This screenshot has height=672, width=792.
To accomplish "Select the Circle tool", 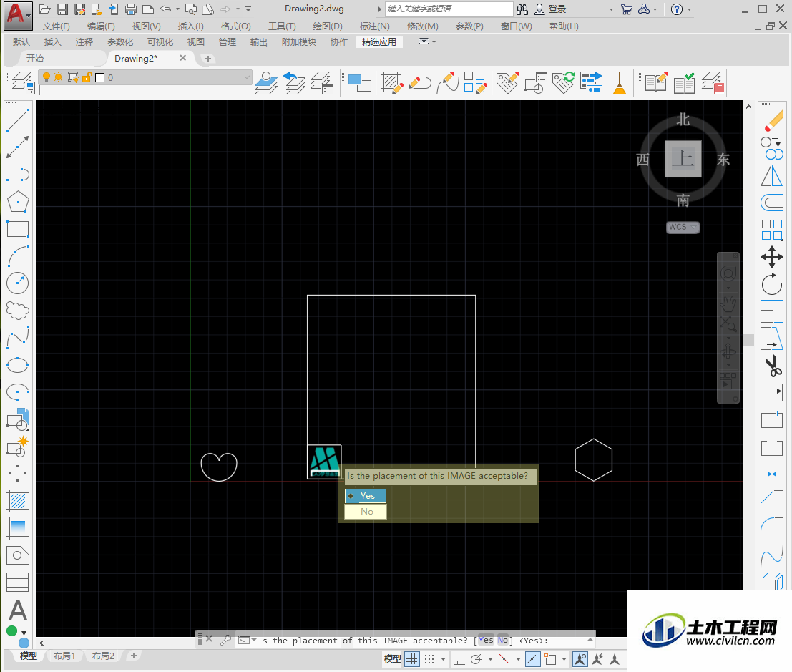I will pos(18,283).
